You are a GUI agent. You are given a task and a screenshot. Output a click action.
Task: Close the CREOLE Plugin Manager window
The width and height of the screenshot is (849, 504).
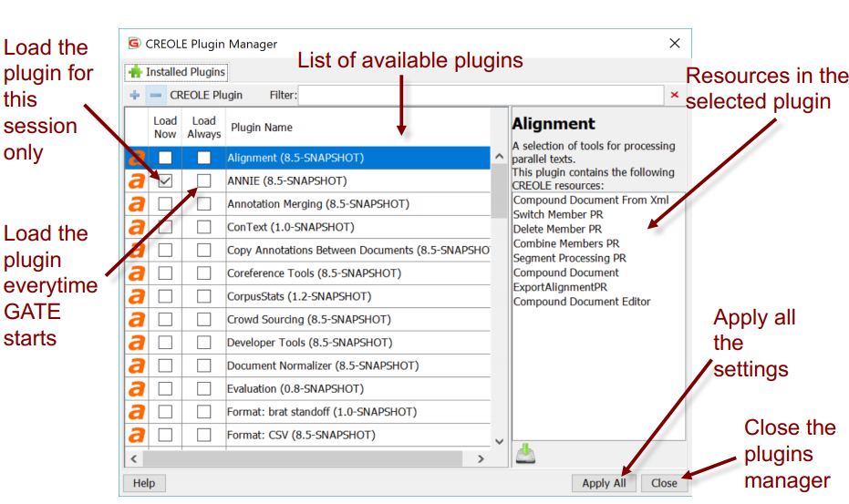point(675,44)
